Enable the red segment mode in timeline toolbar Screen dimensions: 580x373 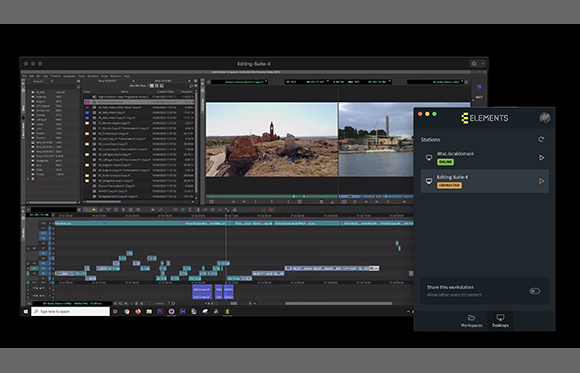click(x=86, y=210)
